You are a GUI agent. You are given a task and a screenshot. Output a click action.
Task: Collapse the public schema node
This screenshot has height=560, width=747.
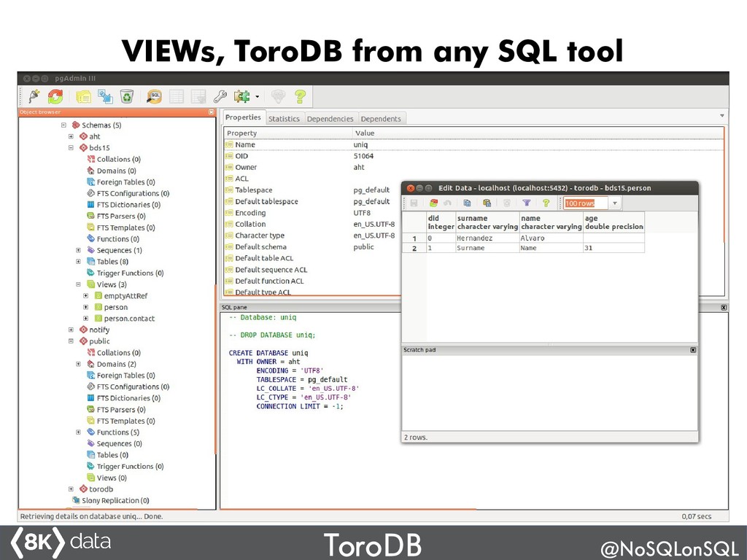pyautogui.click(x=71, y=341)
